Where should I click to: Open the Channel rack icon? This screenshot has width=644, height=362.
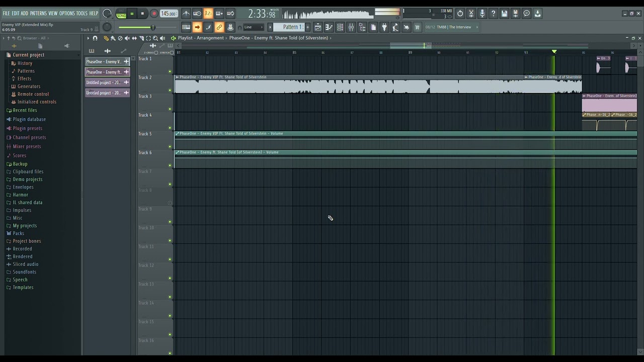[340, 27]
